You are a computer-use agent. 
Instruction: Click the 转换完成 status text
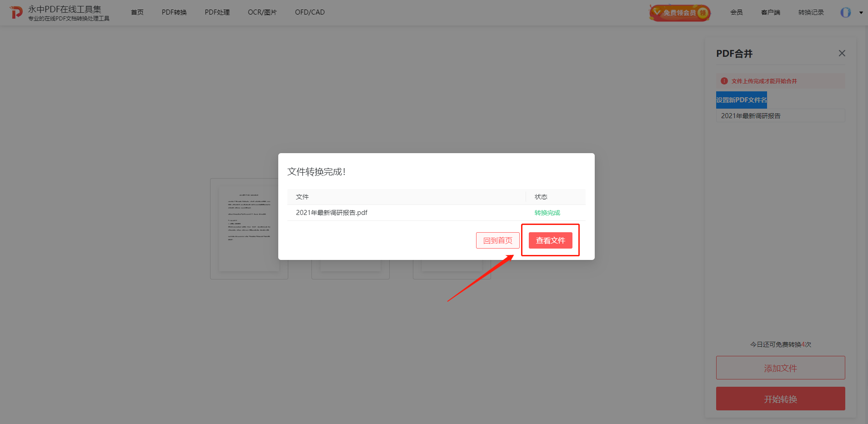point(547,213)
